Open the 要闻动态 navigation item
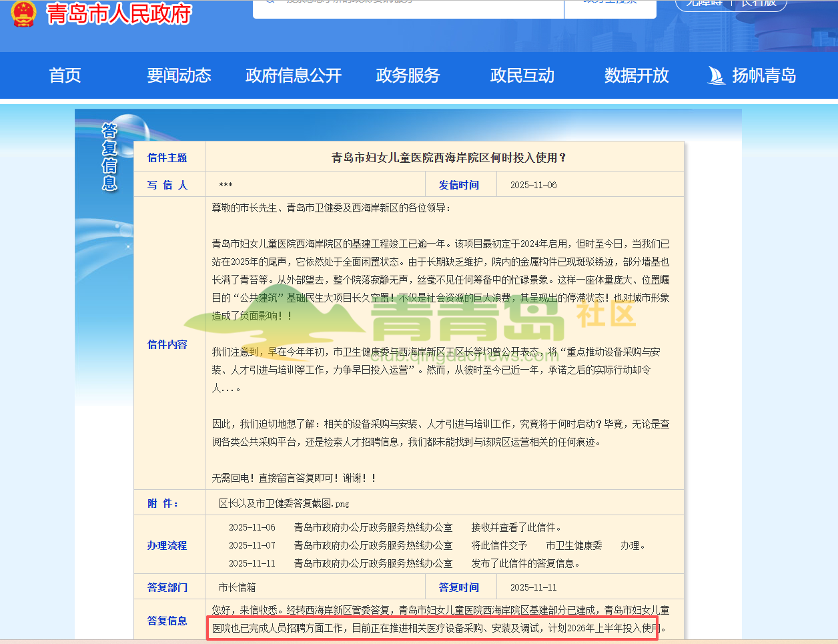The width and height of the screenshot is (838, 644). coord(179,75)
